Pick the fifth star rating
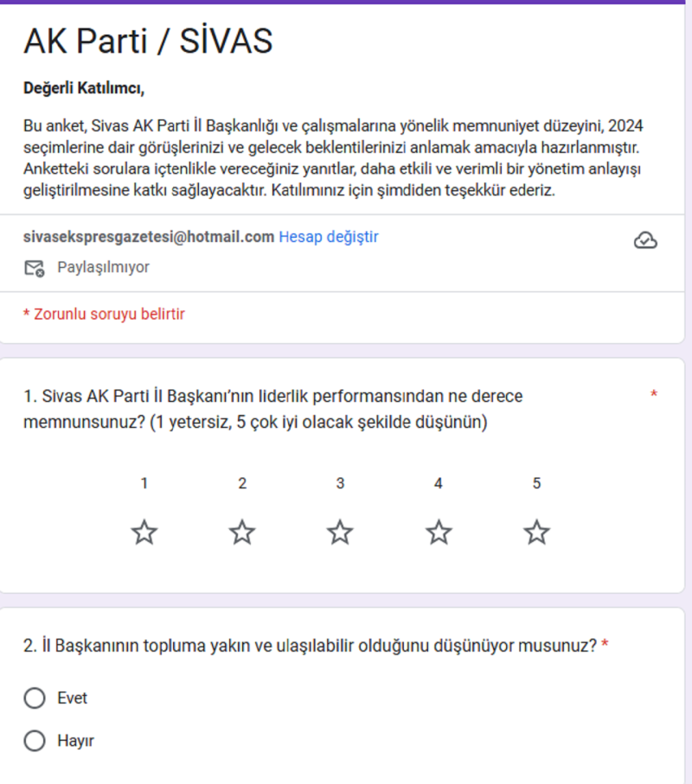692x784 pixels. click(x=536, y=532)
